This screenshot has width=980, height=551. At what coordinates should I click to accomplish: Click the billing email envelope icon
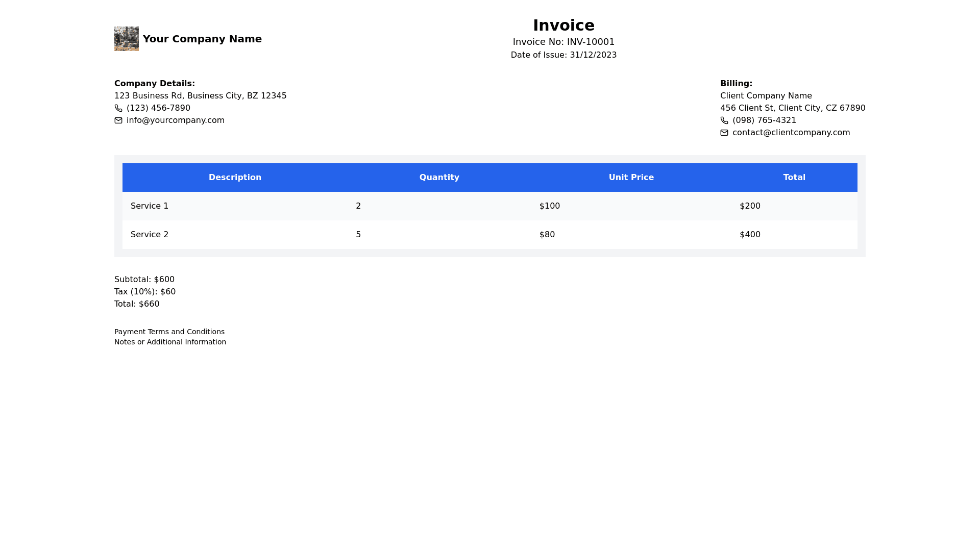click(x=724, y=133)
